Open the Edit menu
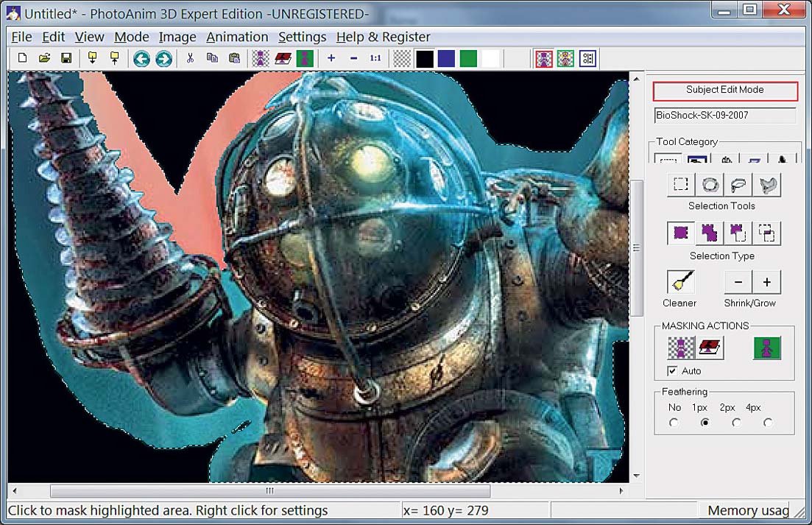The image size is (812, 525). tap(53, 37)
